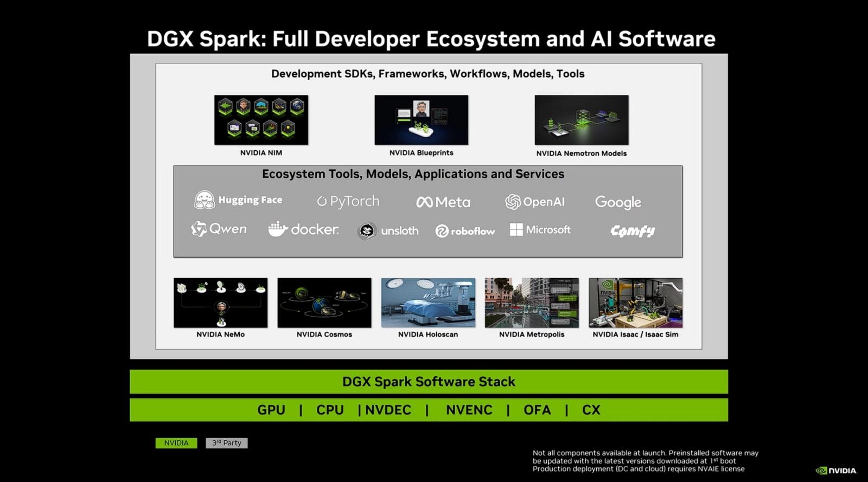The width and height of the screenshot is (868, 482).
Task: Select the PyTorch logo
Action: [x=348, y=201]
